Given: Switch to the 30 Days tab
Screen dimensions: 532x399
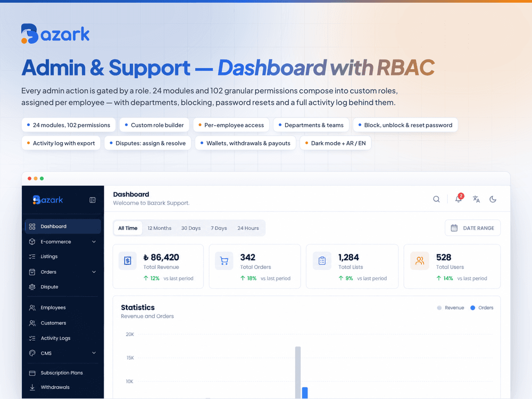Looking at the screenshot, I should coord(191,228).
